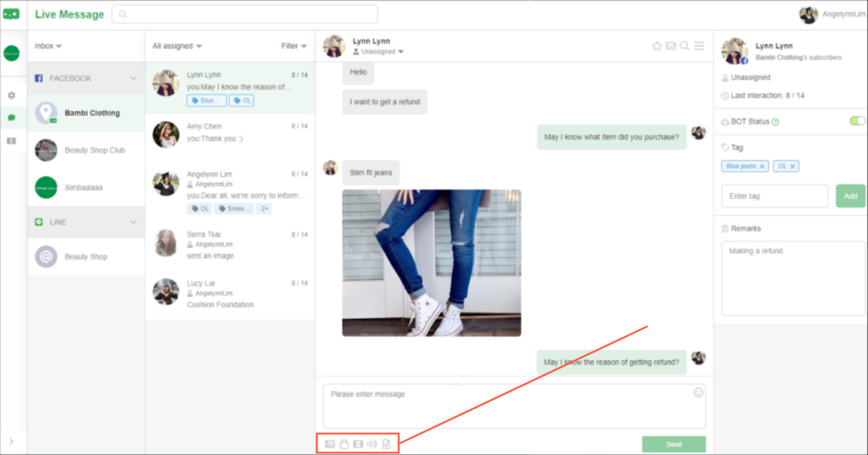Click the Add tag button
Viewport: 868px width, 455px height.
click(850, 196)
